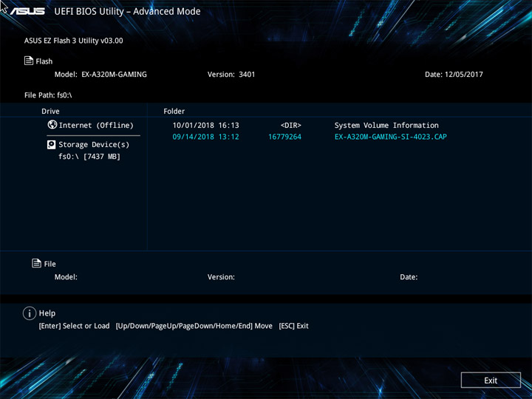
Task: Click the File section Version: label
Action: (x=221, y=277)
